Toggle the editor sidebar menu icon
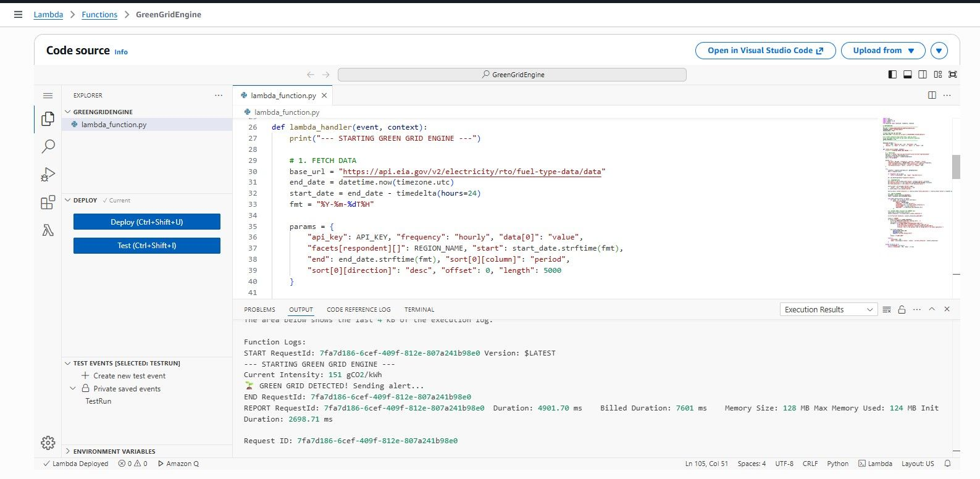Viewport: 980px width, 479px height. [x=48, y=95]
